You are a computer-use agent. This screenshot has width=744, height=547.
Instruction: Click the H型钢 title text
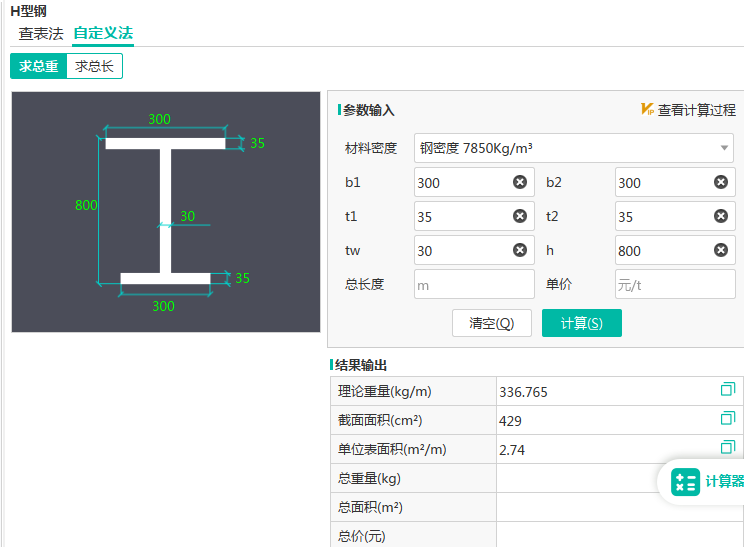(x=28, y=11)
